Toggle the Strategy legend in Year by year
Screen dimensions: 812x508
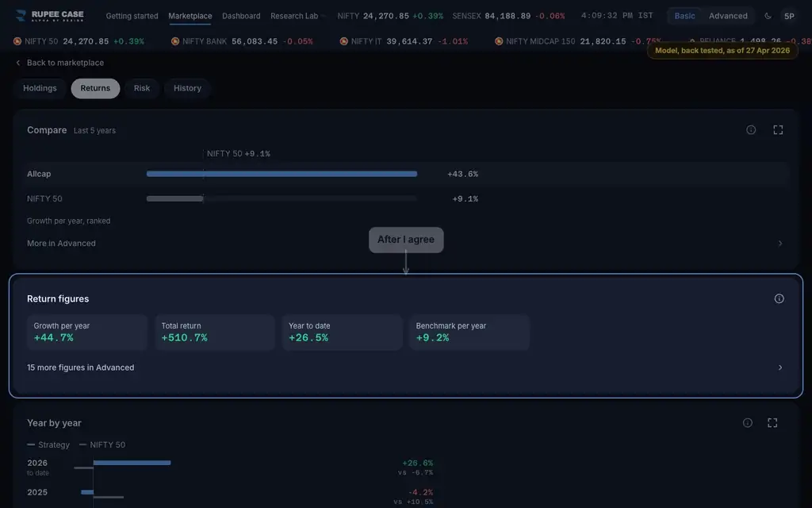pos(48,444)
